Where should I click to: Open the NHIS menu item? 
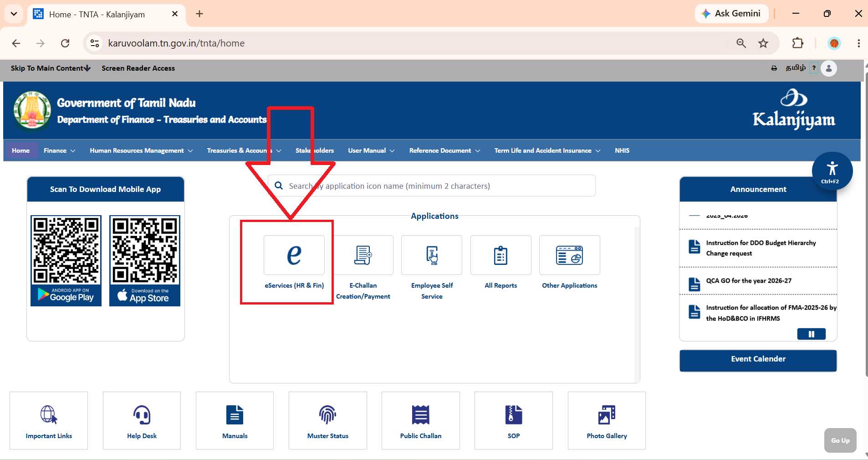click(x=622, y=150)
